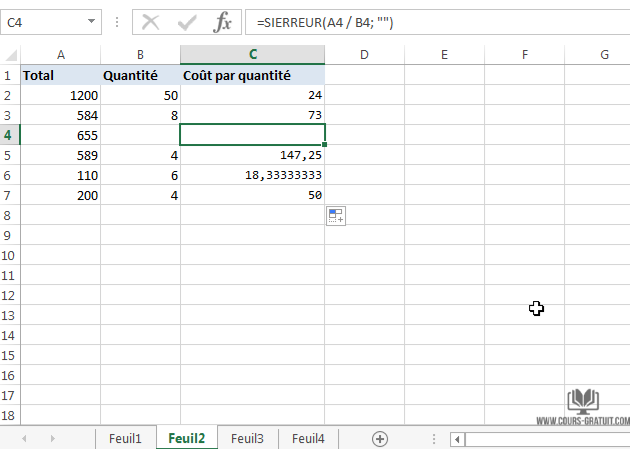Confirm the formula with the Enter checkmark

coord(187,22)
